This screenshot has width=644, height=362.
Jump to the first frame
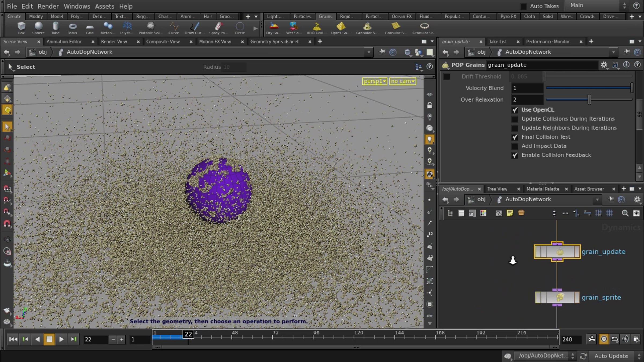(13, 339)
